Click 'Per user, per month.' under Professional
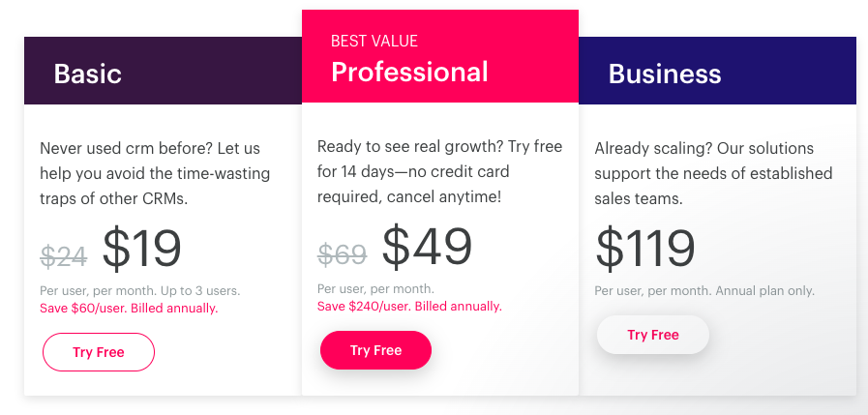The height and width of the screenshot is (415, 868). [x=375, y=288]
